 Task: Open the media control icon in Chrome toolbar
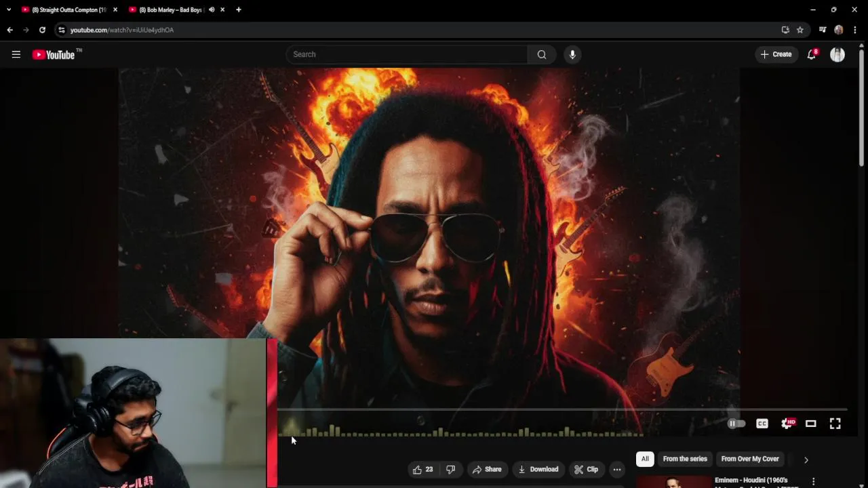[823, 30]
